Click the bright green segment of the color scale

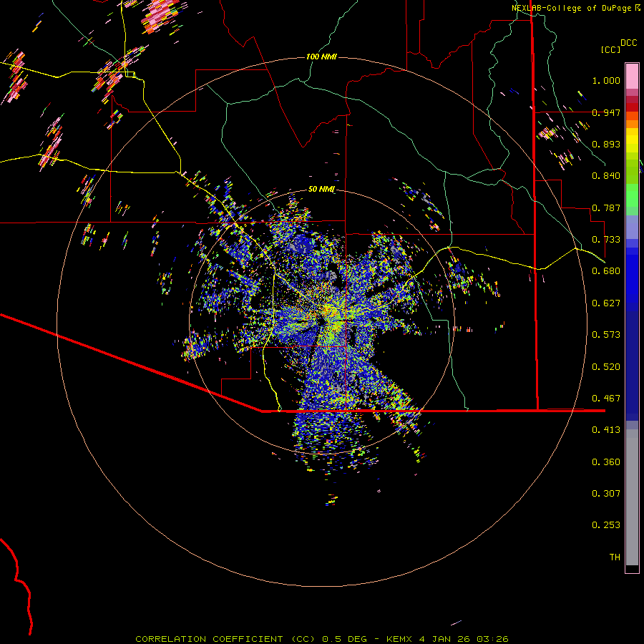coord(632,195)
